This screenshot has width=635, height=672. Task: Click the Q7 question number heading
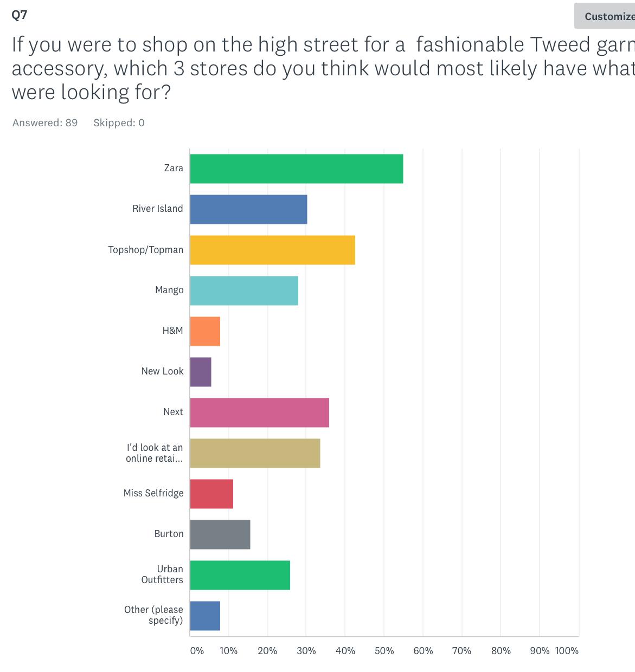[x=20, y=15]
